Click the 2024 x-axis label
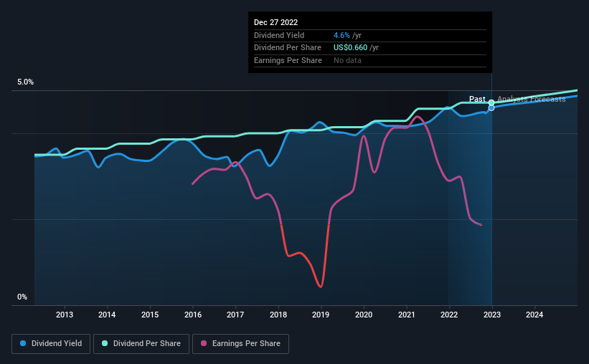 534,315
